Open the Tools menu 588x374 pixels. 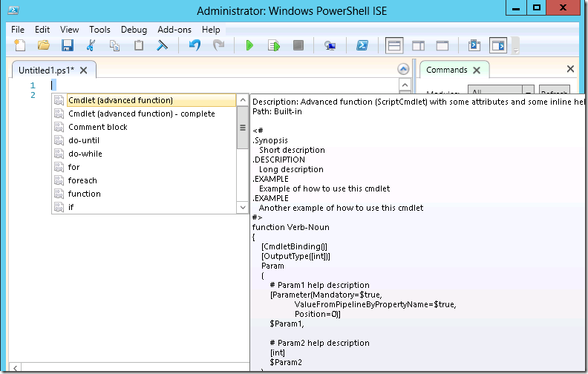coord(99,30)
